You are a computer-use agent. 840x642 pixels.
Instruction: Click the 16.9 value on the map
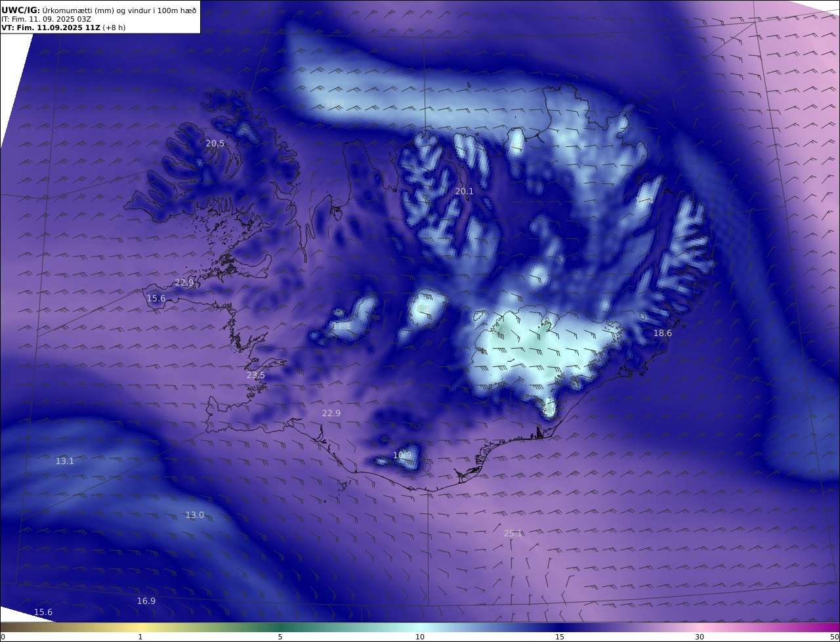pos(146,601)
